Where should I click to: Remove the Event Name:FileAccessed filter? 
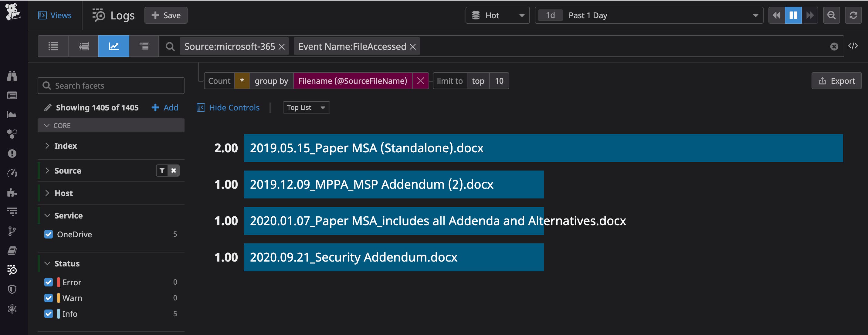413,46
